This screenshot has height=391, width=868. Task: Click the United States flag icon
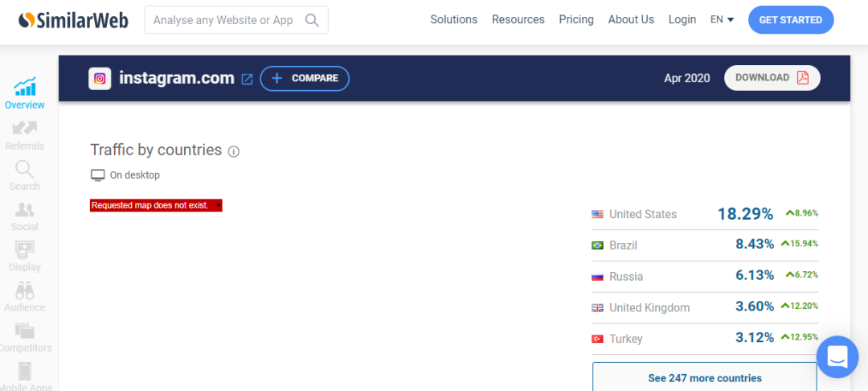coord(597,214)
